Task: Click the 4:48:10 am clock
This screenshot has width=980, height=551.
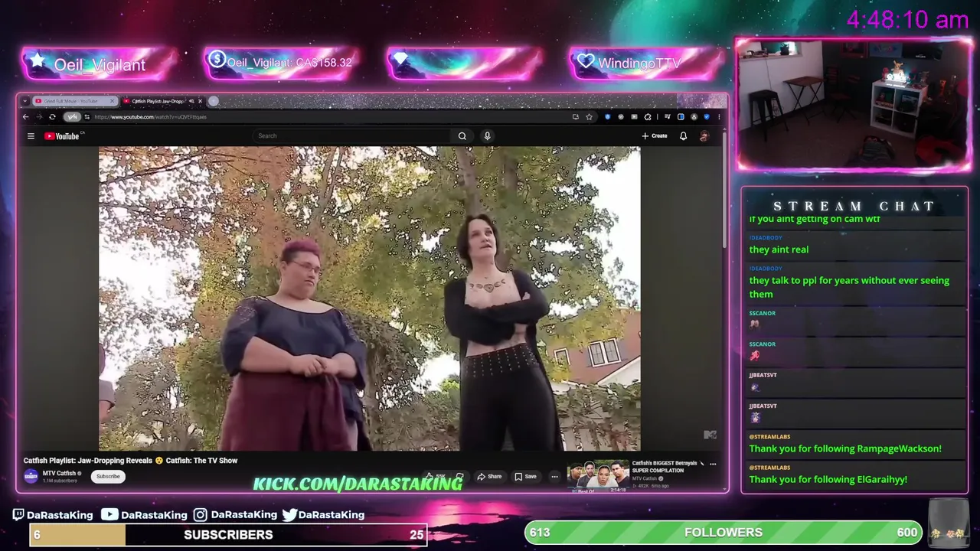Action: click(907, 20)
